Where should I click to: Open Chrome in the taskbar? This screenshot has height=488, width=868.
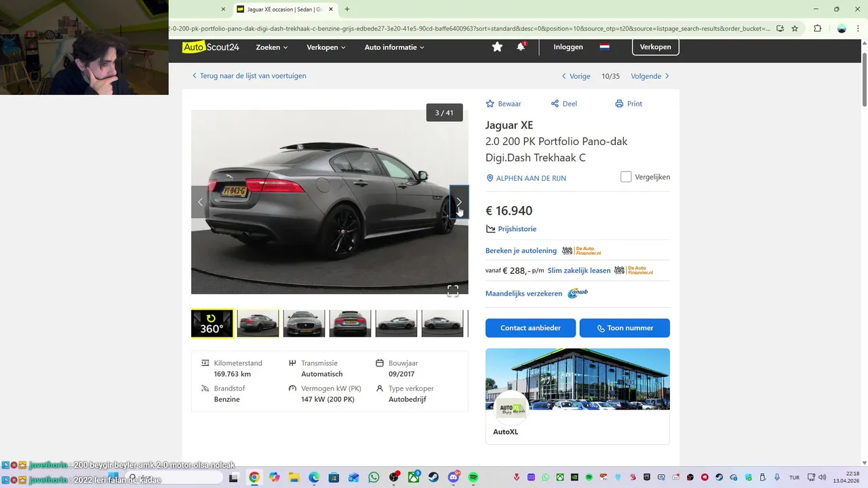254,477
